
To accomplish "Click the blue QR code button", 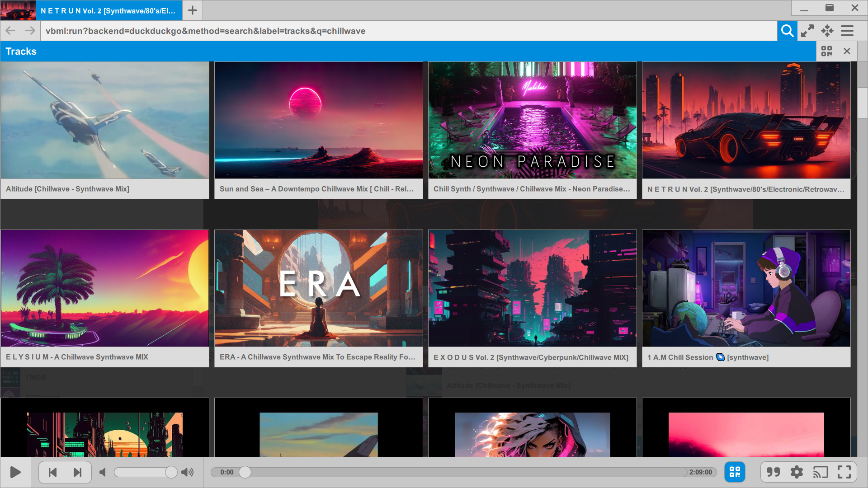I will pyautogui.click(x=735, y=472).
